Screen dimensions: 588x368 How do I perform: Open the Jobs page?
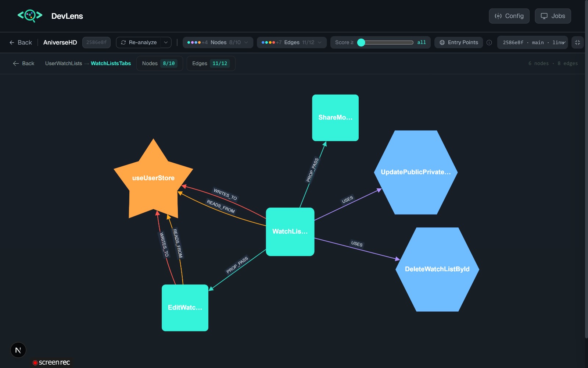click(x=553, y=16)
